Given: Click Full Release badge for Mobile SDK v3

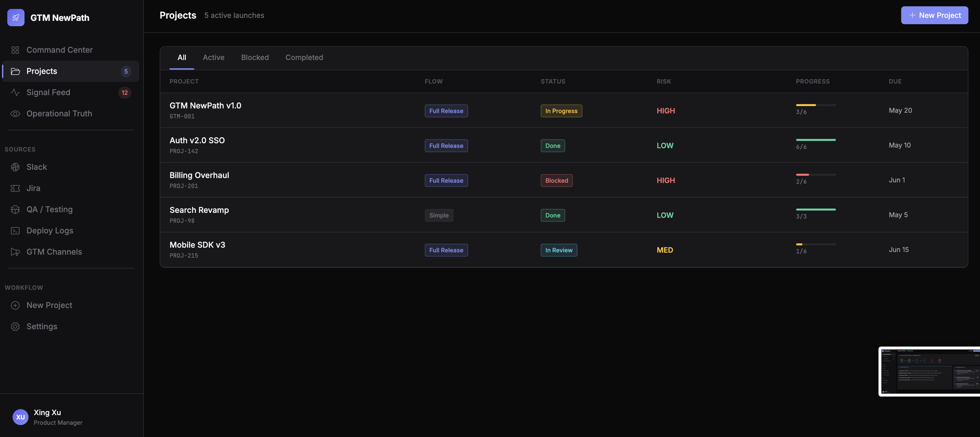Looking at the screenshot, I should [x=446, y=250].
